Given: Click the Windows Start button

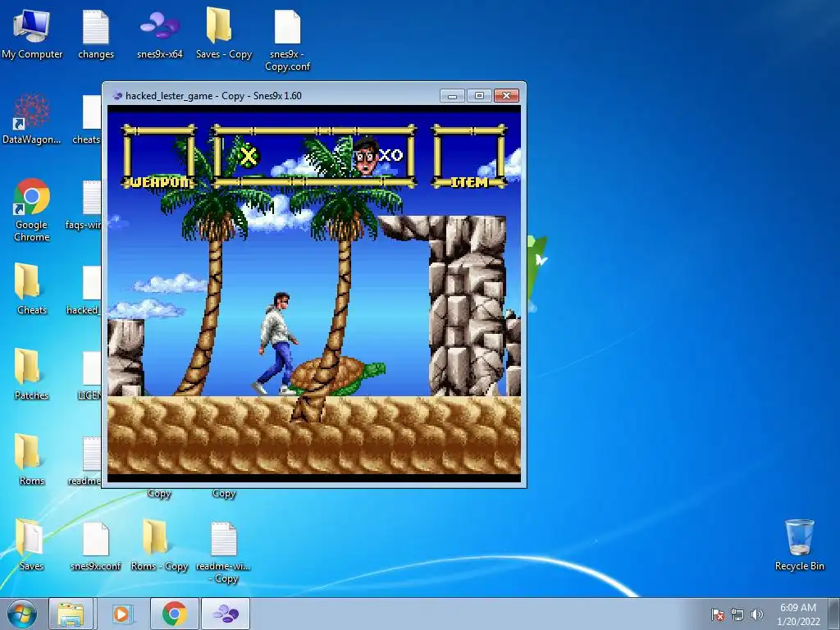Looking at the screenshot, I should point(22,614).
